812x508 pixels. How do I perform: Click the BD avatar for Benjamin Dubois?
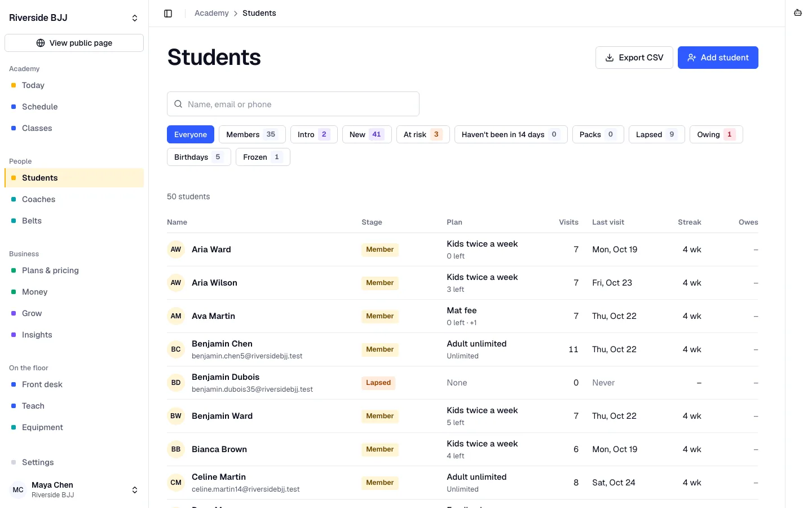point(176,383)
